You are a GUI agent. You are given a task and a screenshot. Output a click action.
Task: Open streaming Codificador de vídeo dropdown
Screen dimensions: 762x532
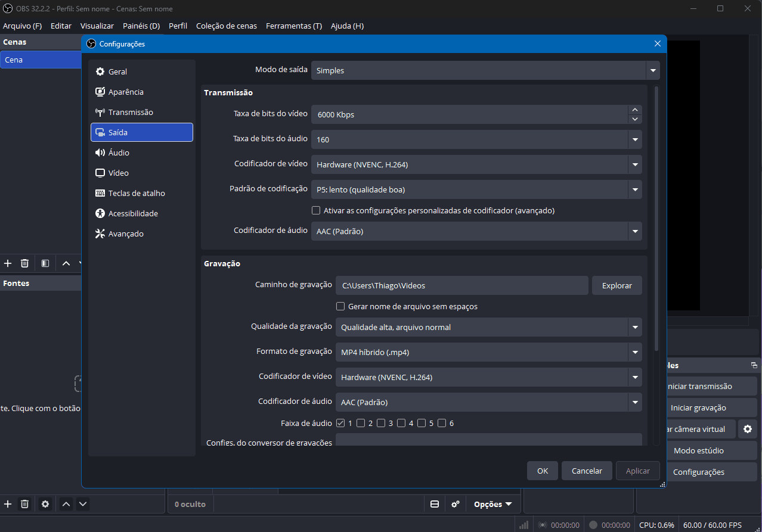476,164
